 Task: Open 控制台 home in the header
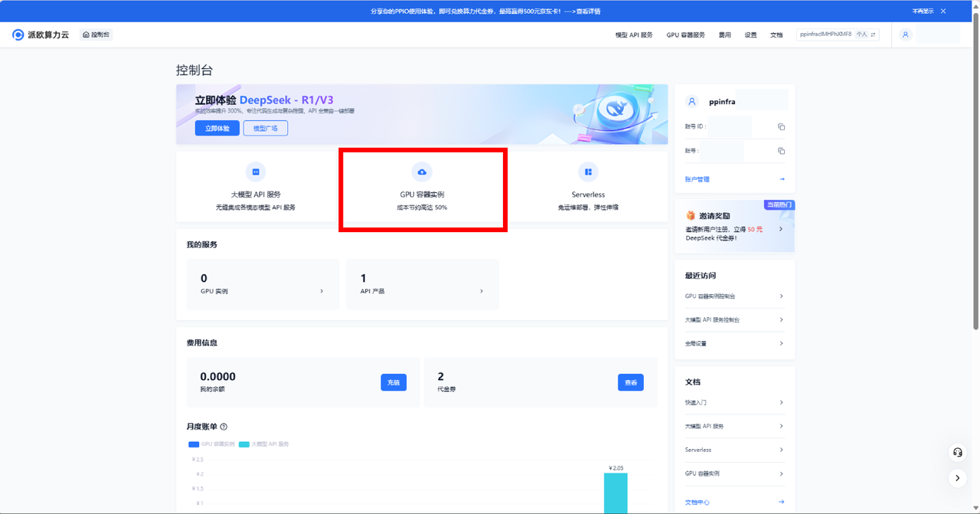click(96, 34)
